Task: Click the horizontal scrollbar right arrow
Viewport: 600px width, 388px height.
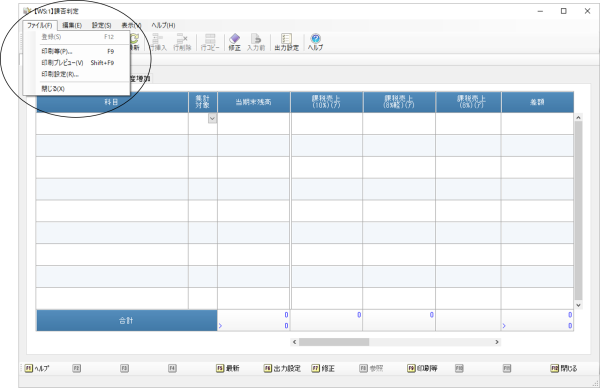Action: [497, 342]
